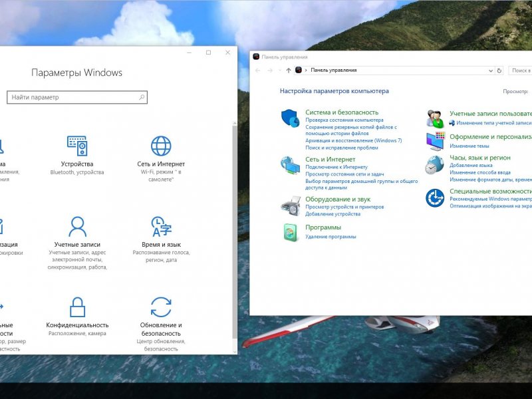Click the Учетные записи label in Settings

[x=77, y=244]
